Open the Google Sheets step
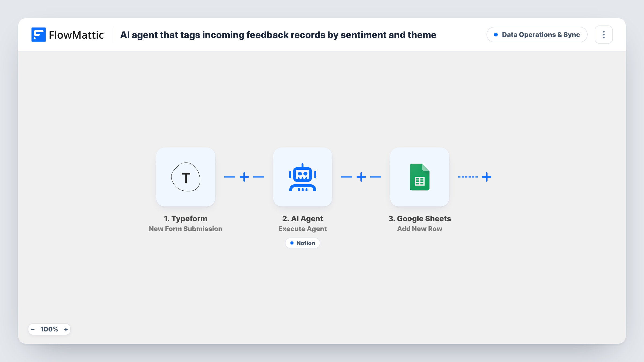The height and width of the screenshot is (362, 644). click(x=420, y=177)
